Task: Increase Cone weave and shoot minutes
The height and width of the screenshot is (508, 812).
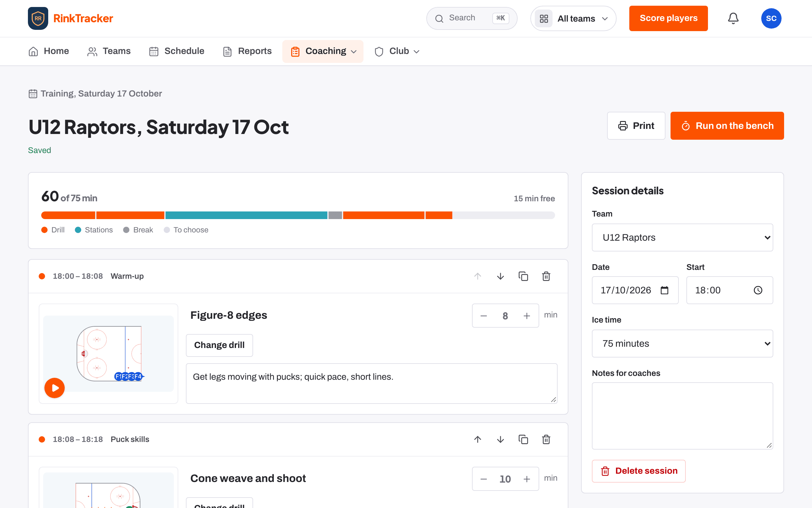Action: click(527, 479)
